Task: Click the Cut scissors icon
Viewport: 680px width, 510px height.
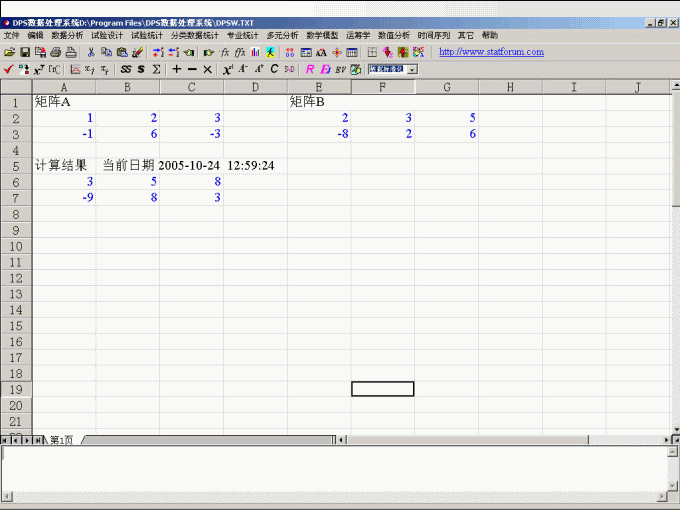Action: click(x=90, y=52)
